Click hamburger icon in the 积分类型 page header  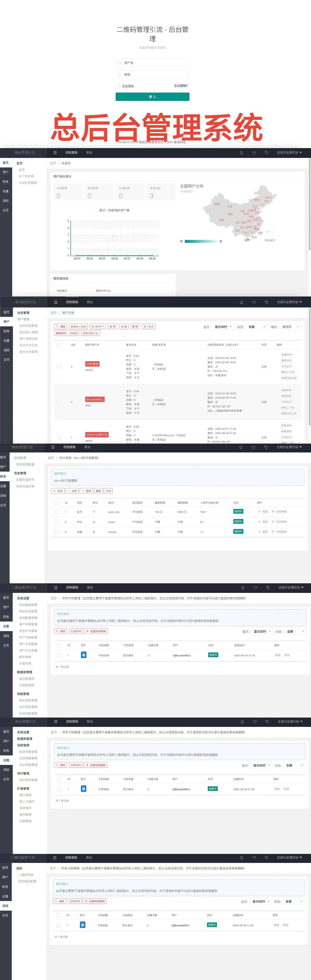[53, 447]
